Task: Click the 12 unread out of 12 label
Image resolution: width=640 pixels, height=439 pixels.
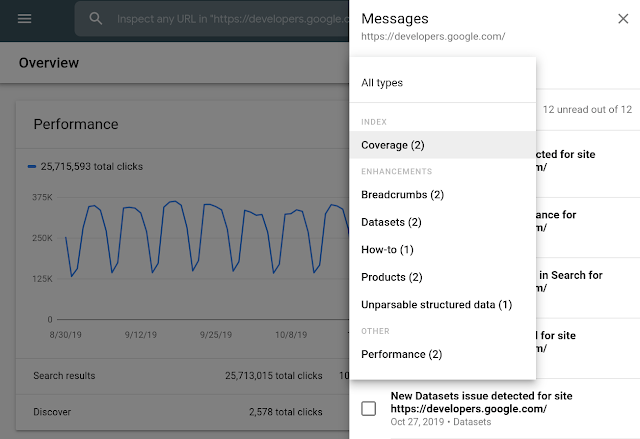Action: point(586,109)
